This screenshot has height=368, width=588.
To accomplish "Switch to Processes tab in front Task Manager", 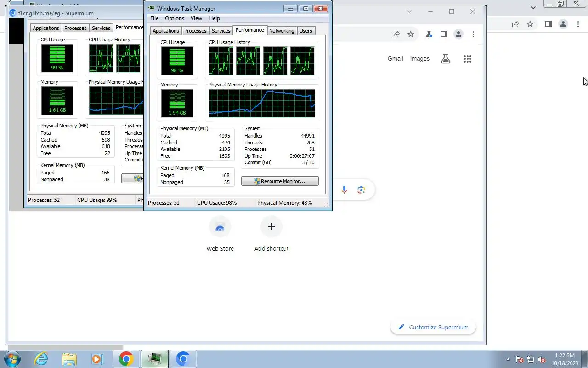I will tap(195, 31).
